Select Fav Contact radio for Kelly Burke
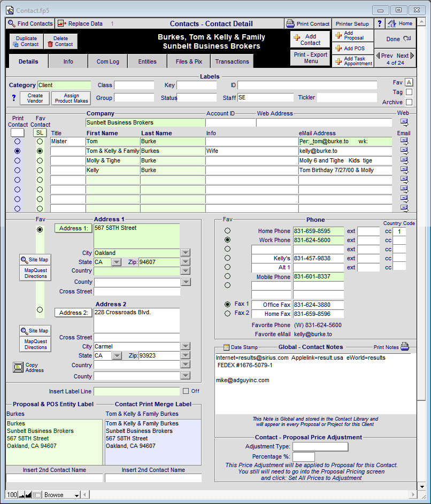This screenshot has width=431, height=504. click(40, 170)
